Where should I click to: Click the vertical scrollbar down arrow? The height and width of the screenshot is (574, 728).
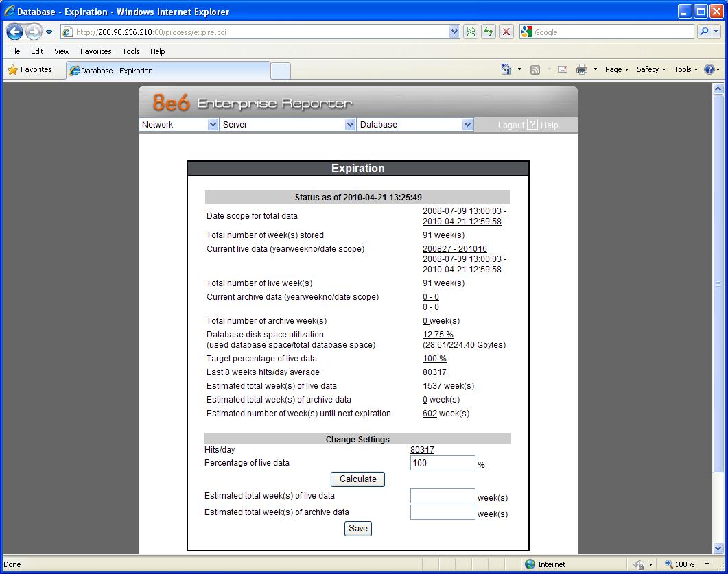[718, 548]
